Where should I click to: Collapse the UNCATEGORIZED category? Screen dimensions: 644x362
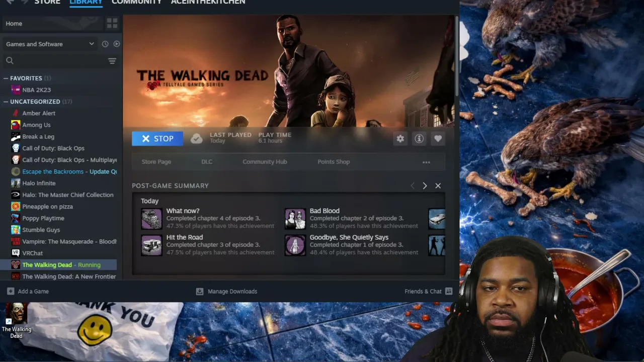point(6,102)
